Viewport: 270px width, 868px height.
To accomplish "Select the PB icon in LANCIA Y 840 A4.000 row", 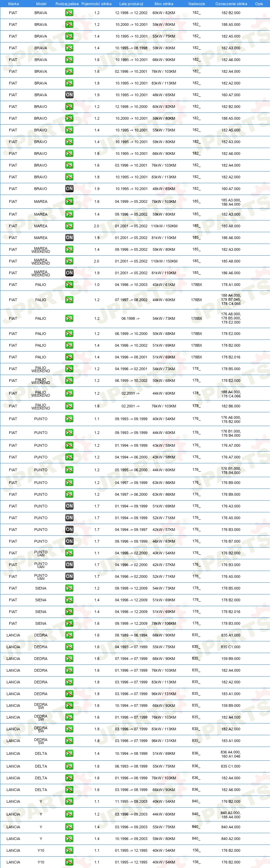I will 69,827.
